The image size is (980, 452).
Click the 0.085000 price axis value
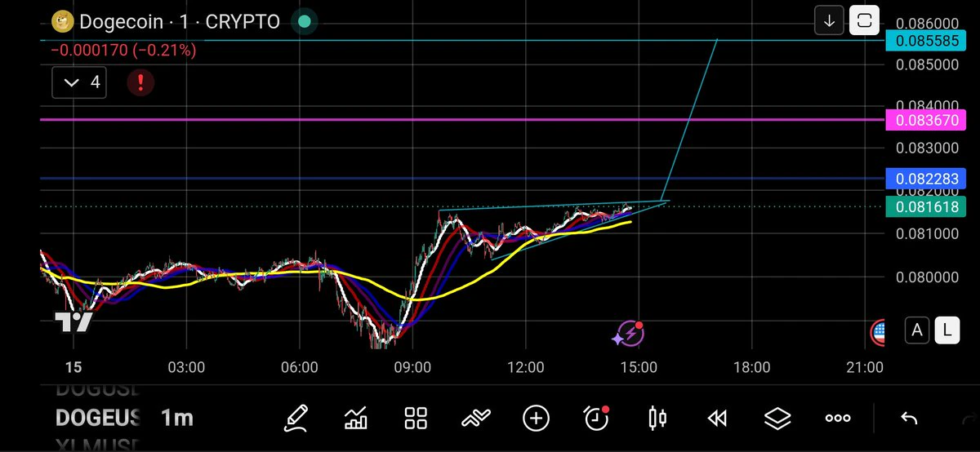(927, 64)
